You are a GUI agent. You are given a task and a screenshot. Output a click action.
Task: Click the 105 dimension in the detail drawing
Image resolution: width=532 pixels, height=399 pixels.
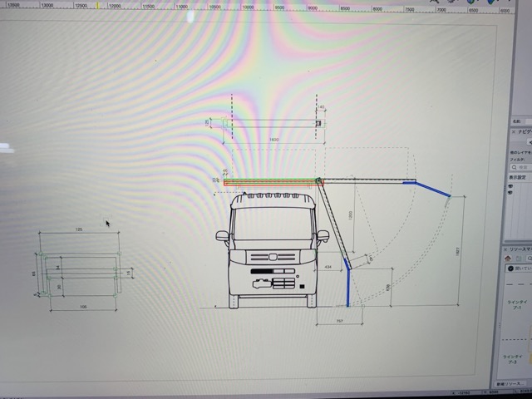pyautogui.click(x=83, y=307)
